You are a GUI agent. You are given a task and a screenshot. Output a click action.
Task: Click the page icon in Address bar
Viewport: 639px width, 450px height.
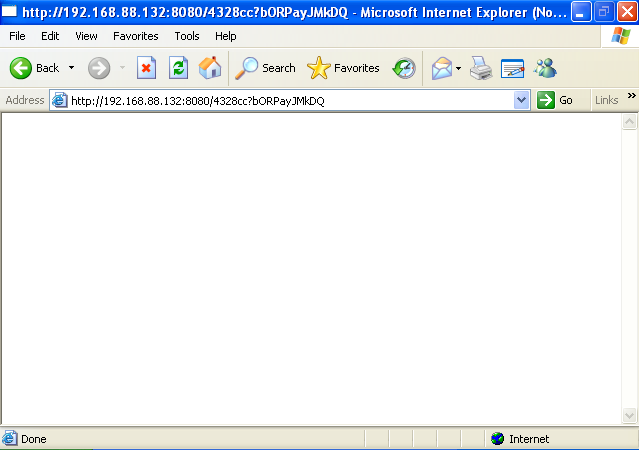[x=59, y=100]
